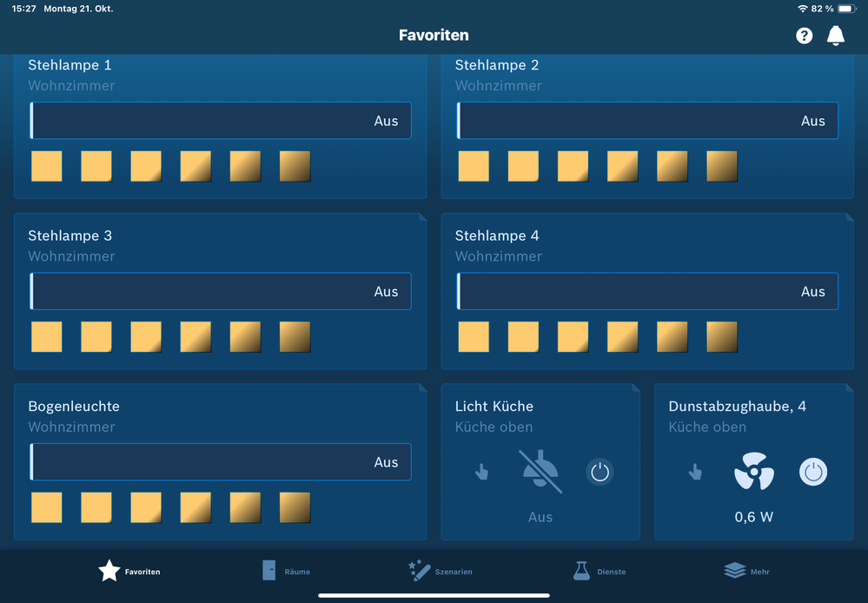Expand Stehlampe 4 tile corner fold
The width and height of the screenshot is (868, 603).
pyautogui.click(x=849, y=217)
